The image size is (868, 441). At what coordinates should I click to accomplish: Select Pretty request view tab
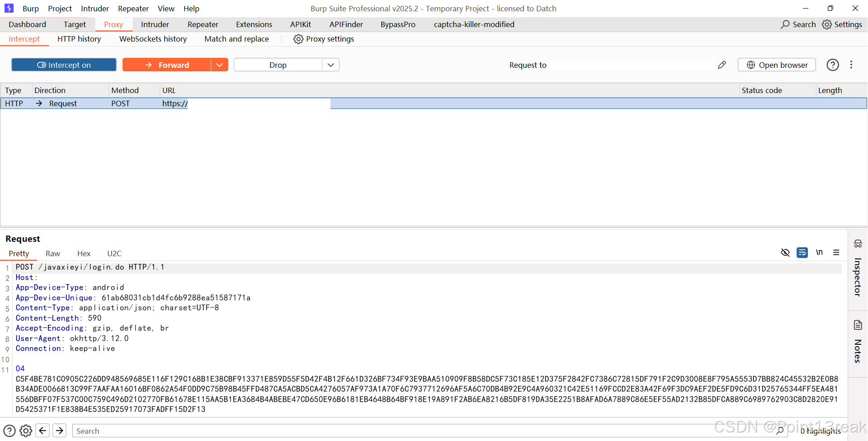pyautogui.click(x=19, y=253)
